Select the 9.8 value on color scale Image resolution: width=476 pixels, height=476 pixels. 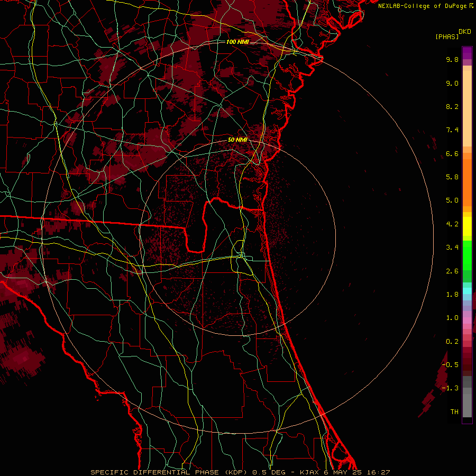pyautogui.click(x=452, y=59)
